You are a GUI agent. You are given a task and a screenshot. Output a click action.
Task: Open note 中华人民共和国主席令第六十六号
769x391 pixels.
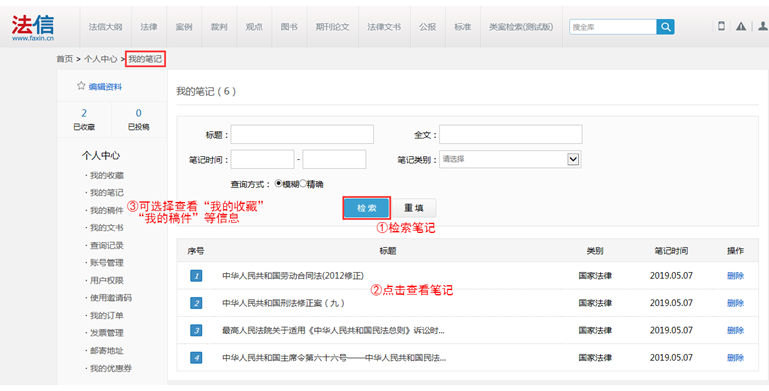point(334,358)
